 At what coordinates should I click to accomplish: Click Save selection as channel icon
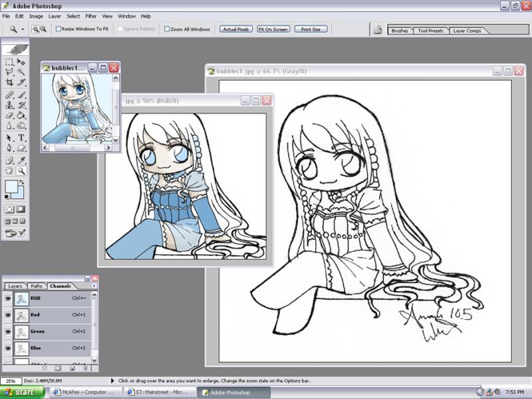[x=58, y=368]
